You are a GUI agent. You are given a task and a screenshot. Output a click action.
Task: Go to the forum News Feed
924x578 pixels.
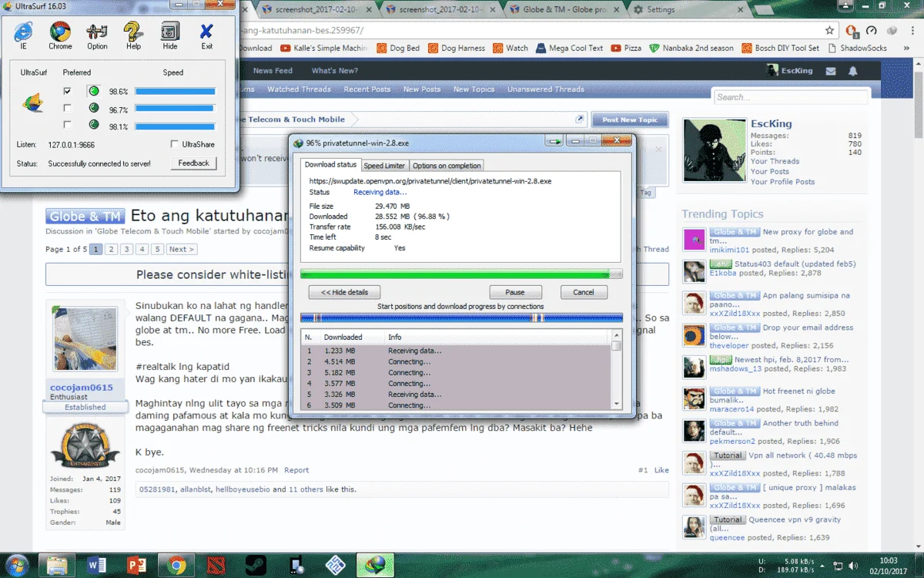tap(273, 71)
